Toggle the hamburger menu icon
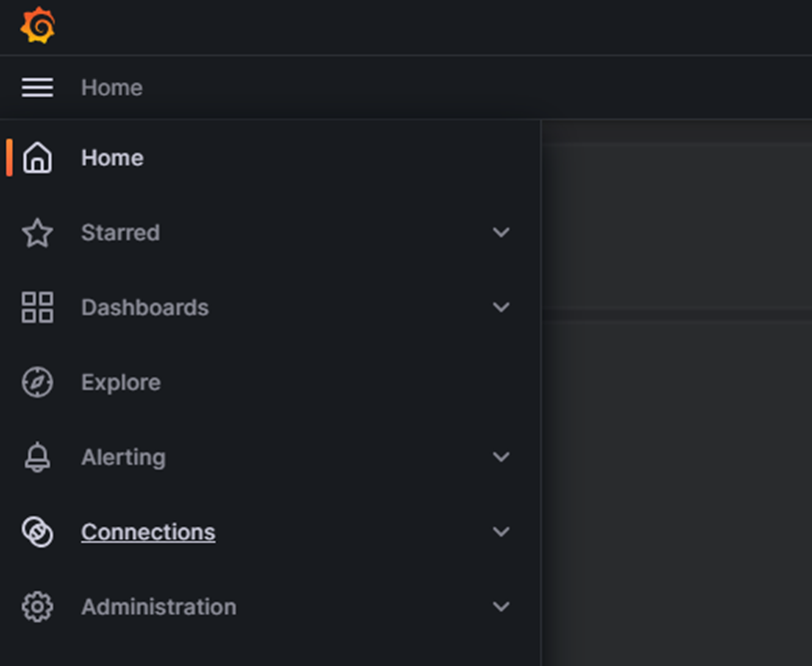Image resolution: width=812 pixels, height=666 pixels. tap(38, 88)
